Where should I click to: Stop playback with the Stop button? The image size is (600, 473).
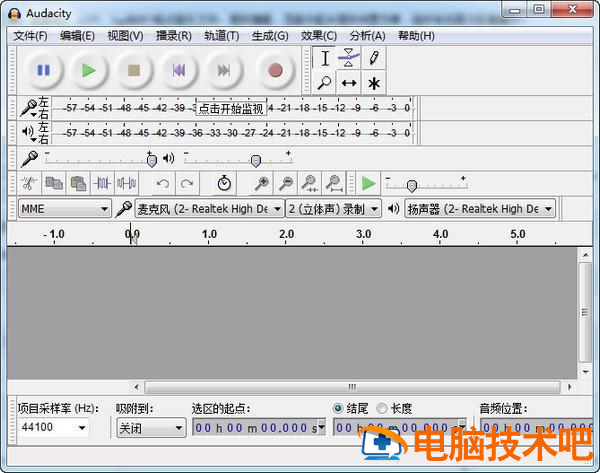(x=134, y=70)
